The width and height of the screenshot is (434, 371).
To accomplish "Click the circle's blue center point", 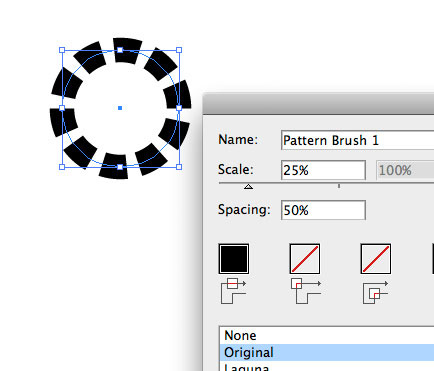I will 120,108.
